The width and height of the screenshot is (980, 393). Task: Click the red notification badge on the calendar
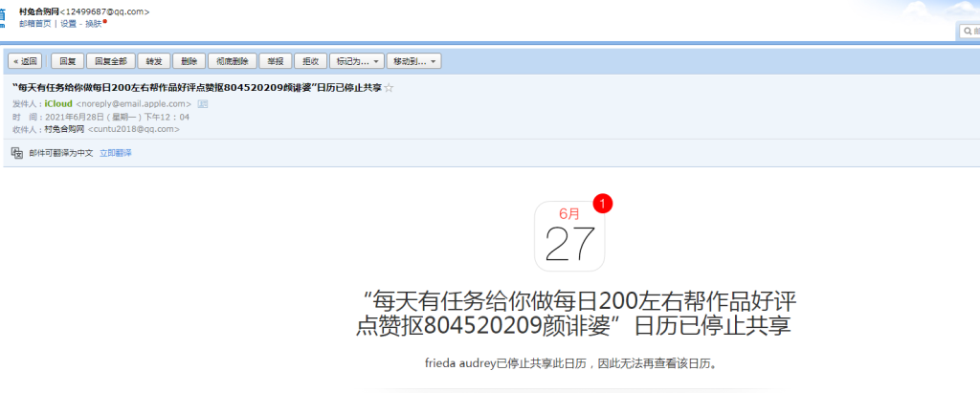pos(603,204)
